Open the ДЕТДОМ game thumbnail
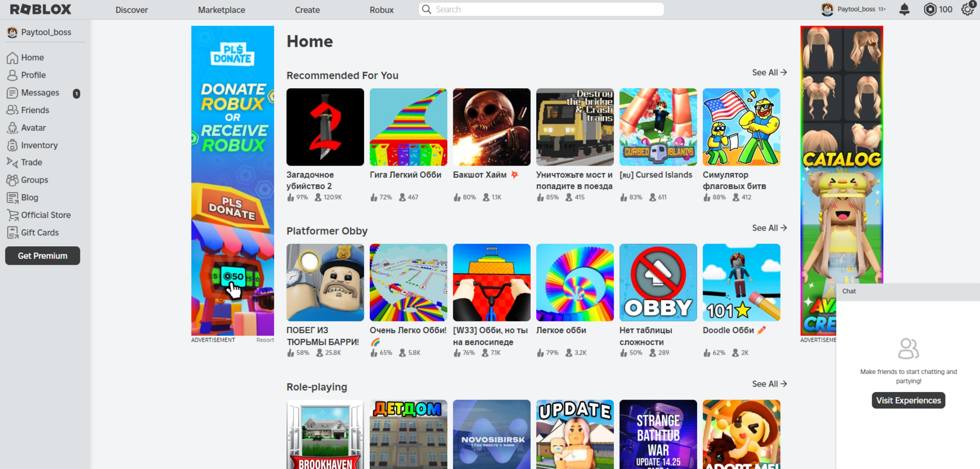This screenshot has height=469, width=980. (x=408, y=435)
